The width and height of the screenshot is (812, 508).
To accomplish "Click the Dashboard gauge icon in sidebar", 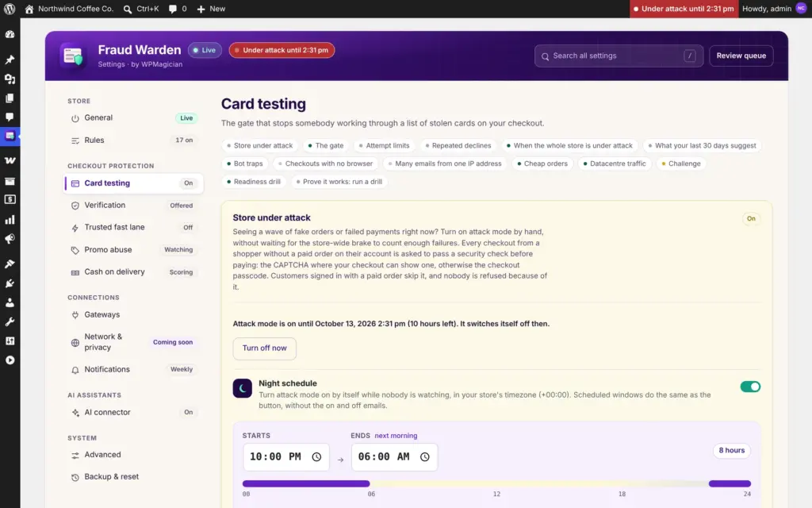I will point(10,34).
